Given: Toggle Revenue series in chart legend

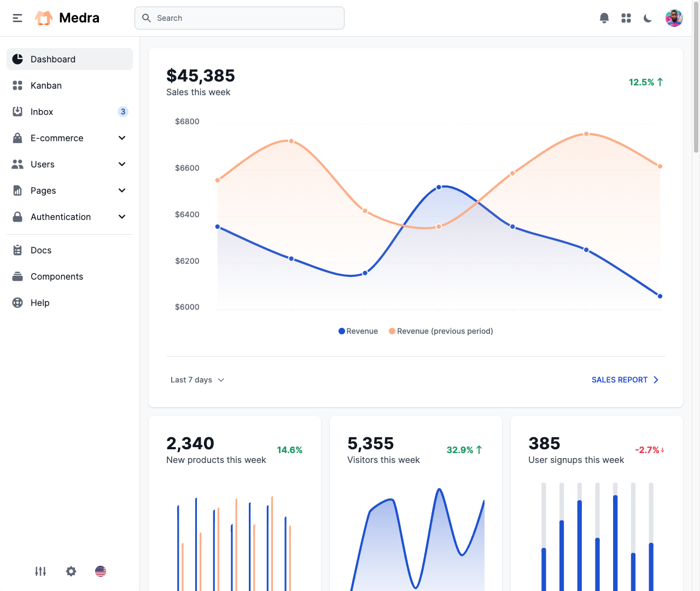Looking at the screenshot, I should point(358,331).
